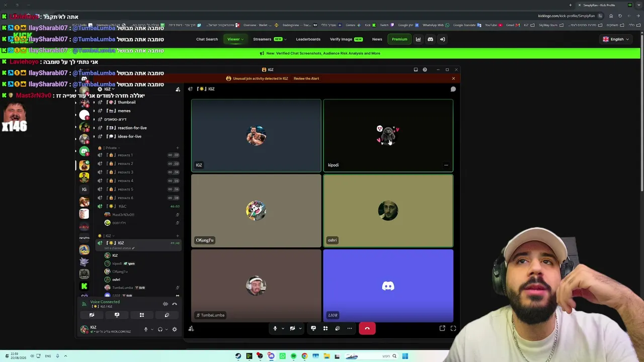This screenshot has height=362, width=644.
Task: Toggle deafen headphones in user panel
Action: click(x=160, y=329)
